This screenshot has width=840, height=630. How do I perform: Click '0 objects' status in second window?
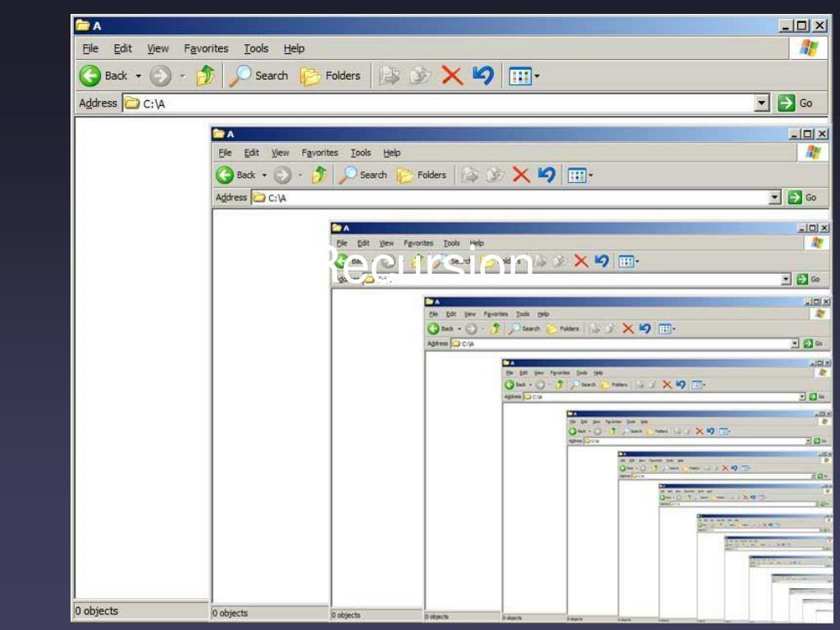(230, 613)
